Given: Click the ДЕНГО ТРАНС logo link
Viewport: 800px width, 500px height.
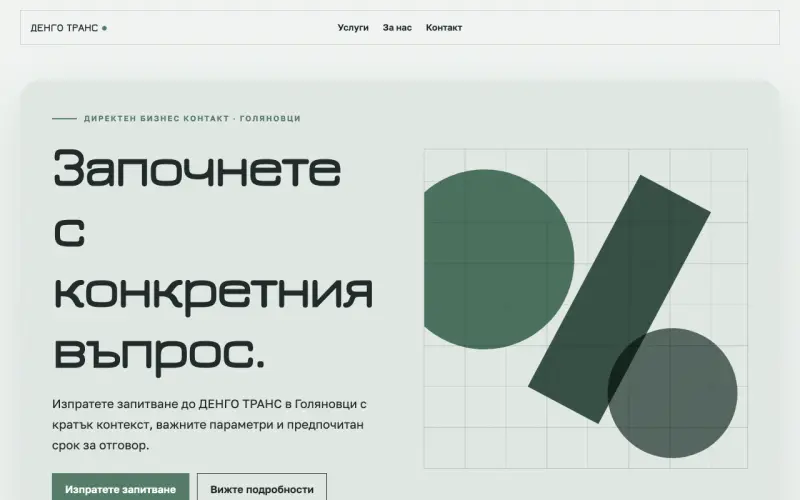Looking at the screenshot, I should click(69, 28).
